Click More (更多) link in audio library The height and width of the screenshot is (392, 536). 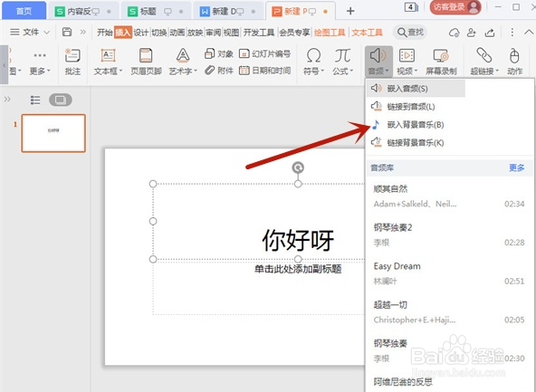click(x=516, y=167)
